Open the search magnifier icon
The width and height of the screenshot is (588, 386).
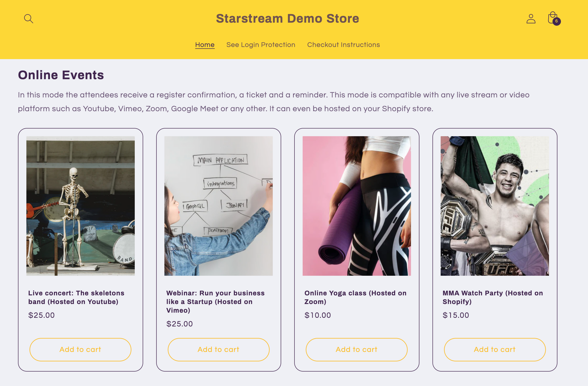[29, 19]
